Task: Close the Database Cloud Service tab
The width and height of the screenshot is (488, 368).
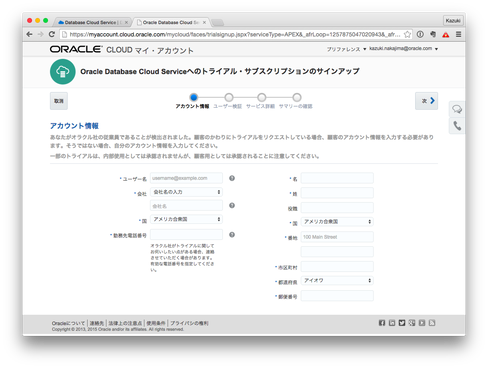Action: (x=126, y=23)
